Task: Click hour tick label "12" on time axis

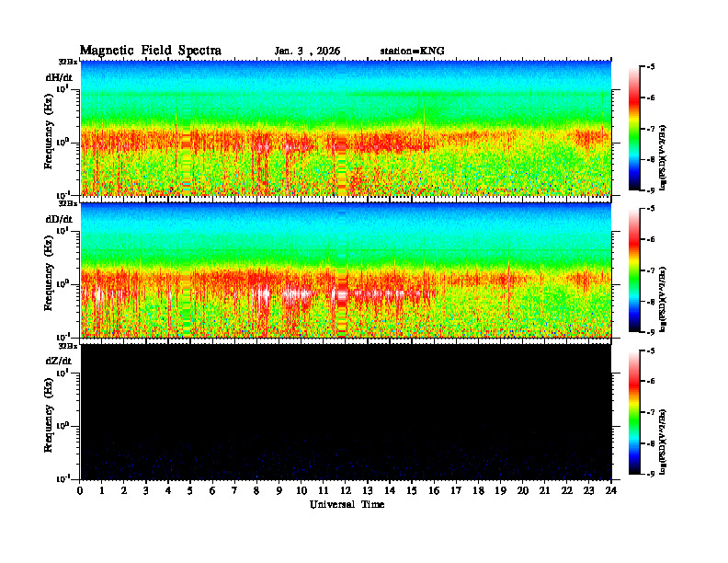Action: [x=346, y=490]
